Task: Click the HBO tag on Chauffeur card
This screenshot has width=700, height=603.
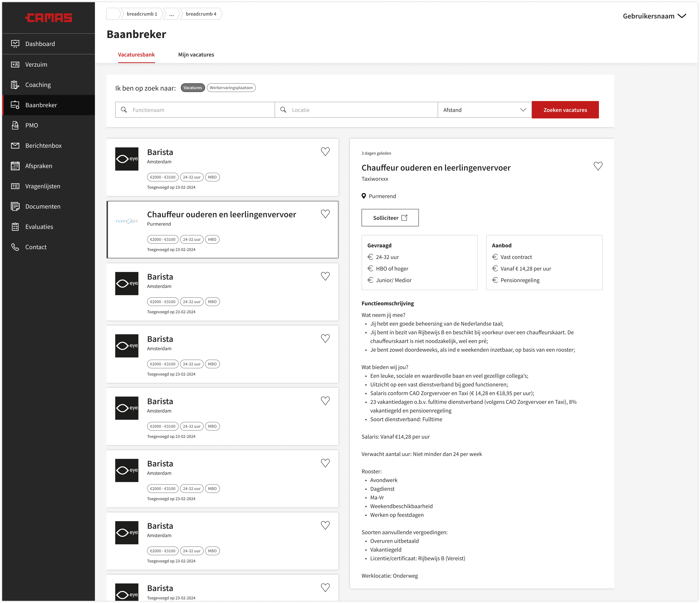Action: pos(212,239)
